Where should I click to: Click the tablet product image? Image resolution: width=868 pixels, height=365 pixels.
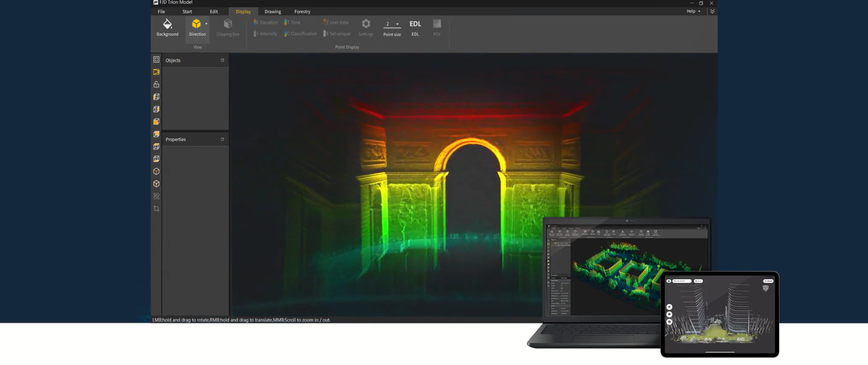click(x=720, y=314)
